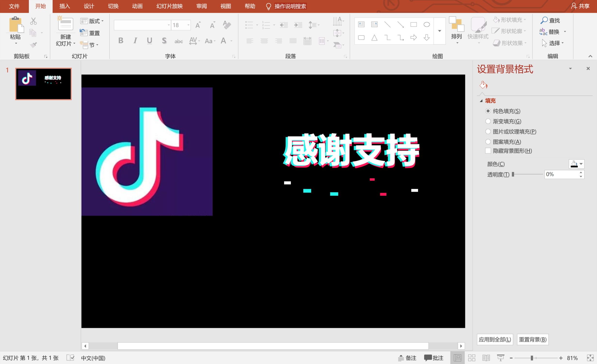Open the Transitions (切换) tab
Viewport: 597px width, 364px height.
(113, 6)
